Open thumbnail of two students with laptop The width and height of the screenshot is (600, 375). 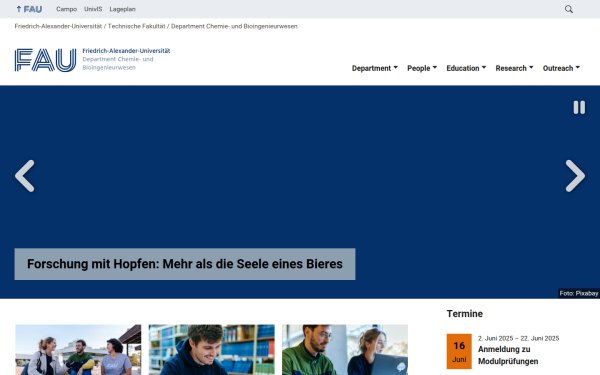tap(345, 350)
